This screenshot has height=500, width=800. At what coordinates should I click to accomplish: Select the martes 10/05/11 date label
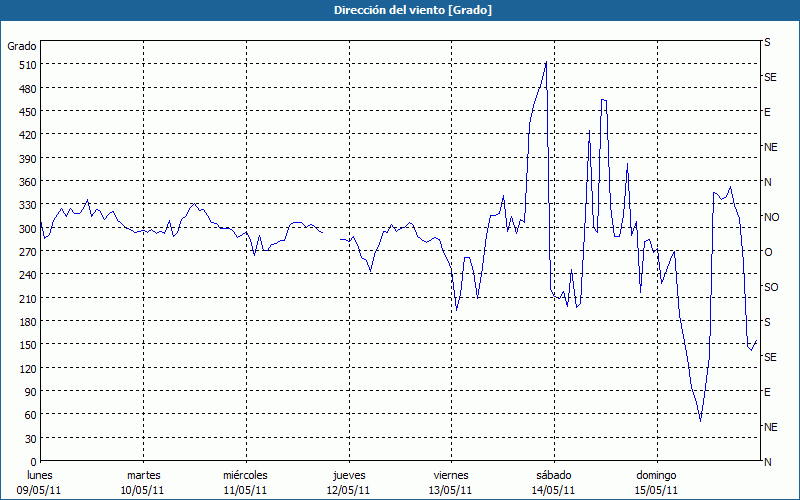143,483
